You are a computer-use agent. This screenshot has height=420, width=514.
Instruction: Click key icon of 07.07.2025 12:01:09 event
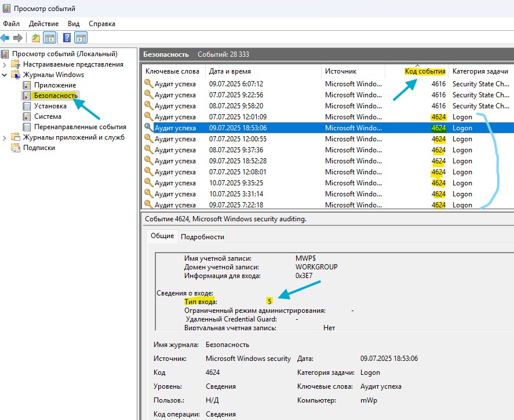click(149, 116)
